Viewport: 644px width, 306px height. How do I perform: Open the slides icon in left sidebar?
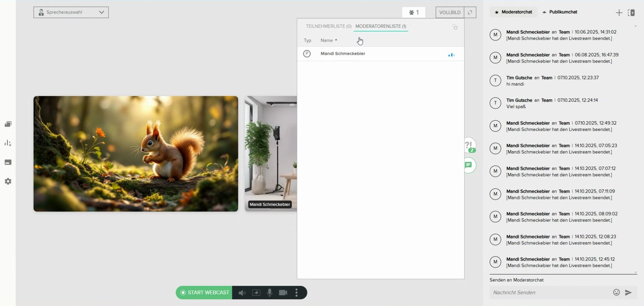tap(8, 124)
